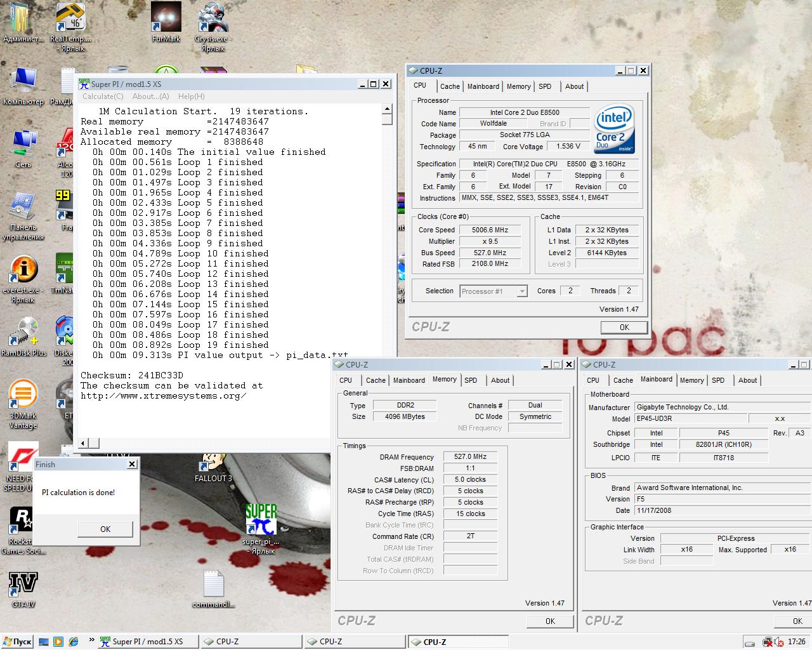Open the About...(A) menu in Super PI

coord(150,96)
